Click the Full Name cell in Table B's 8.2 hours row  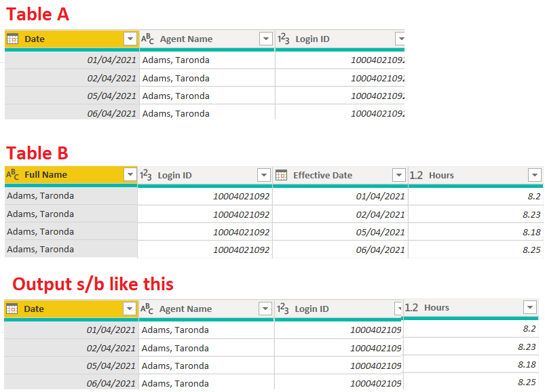pyautogui.click(x=71, y=196)
